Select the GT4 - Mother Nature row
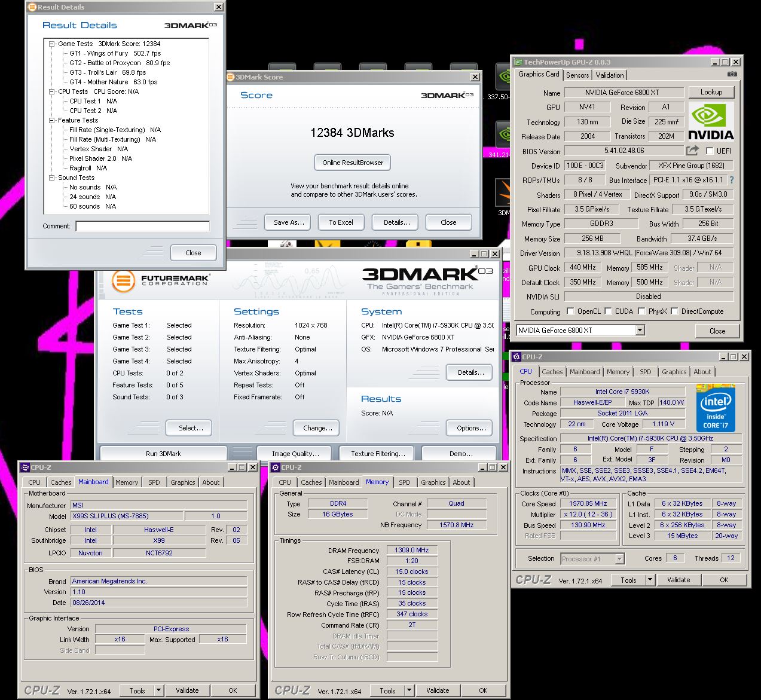The image size is (761, 700). (113, 82)
